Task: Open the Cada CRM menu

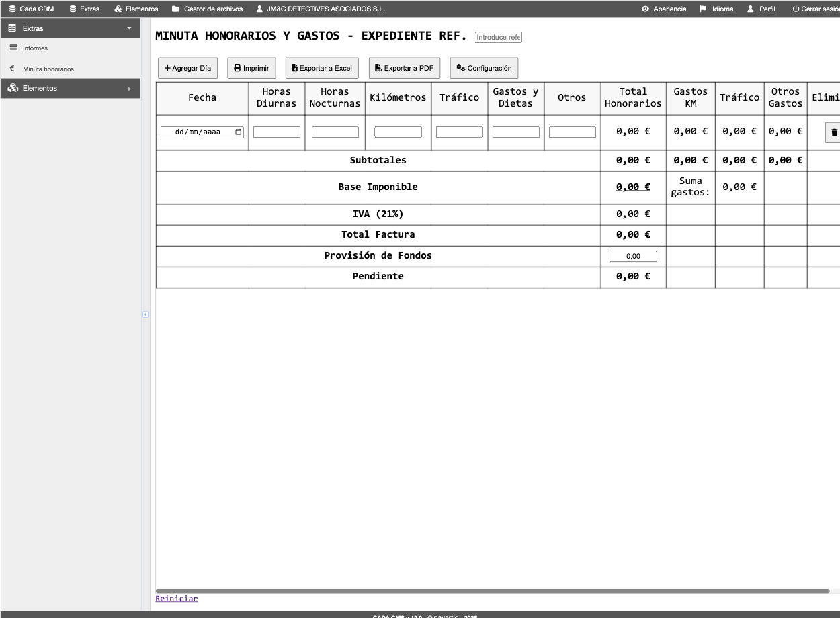Action: pos(32,9)
